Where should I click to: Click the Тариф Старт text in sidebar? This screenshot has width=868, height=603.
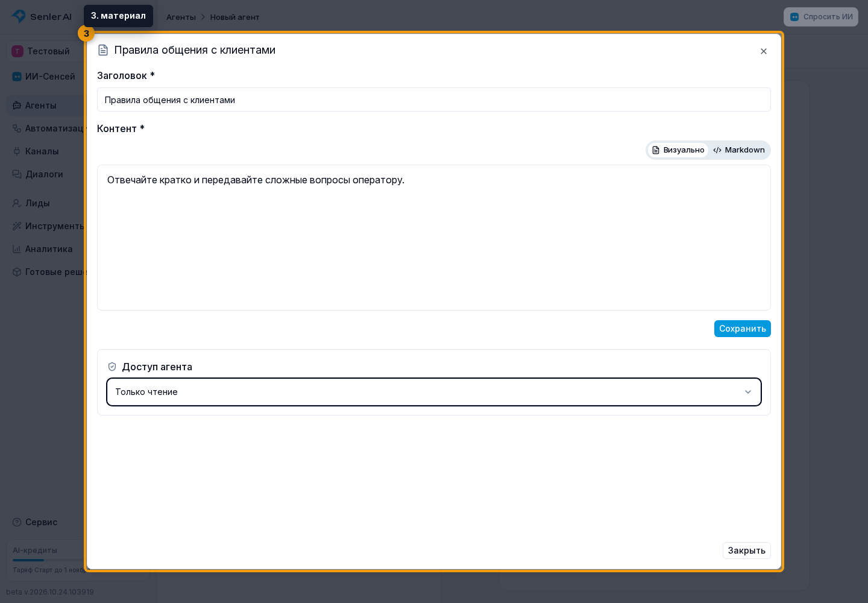48,570
